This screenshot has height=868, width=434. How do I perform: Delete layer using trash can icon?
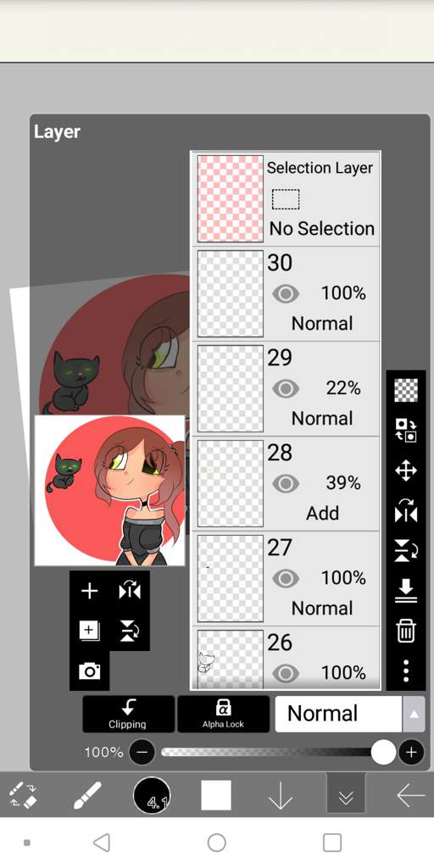click(406, 631)
